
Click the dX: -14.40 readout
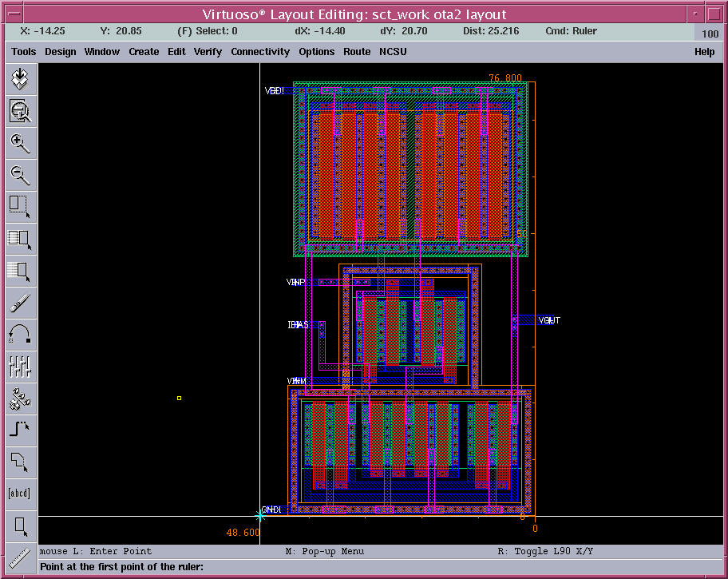pyautogui.click(x=320, y=31)
